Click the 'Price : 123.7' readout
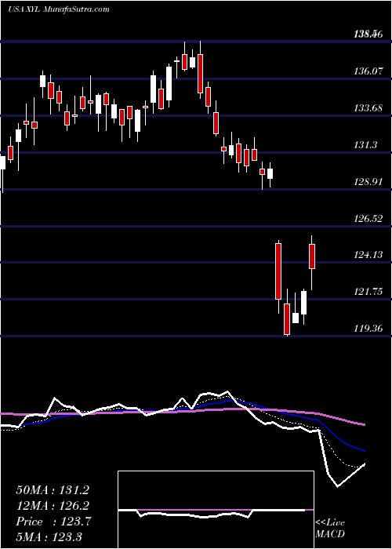This screenshot has height=549, width=392. 53,522
